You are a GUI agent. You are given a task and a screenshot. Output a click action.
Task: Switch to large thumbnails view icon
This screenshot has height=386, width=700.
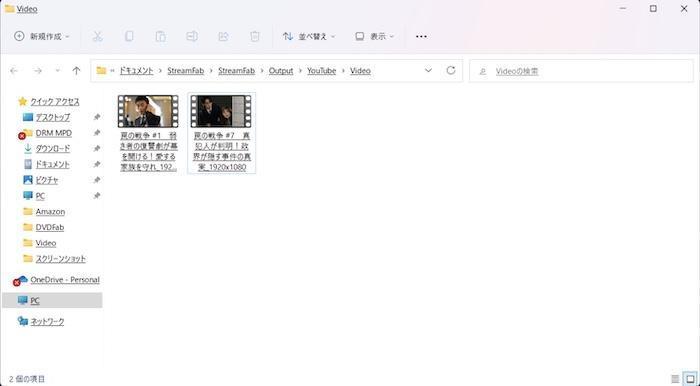tap(690, 379)
